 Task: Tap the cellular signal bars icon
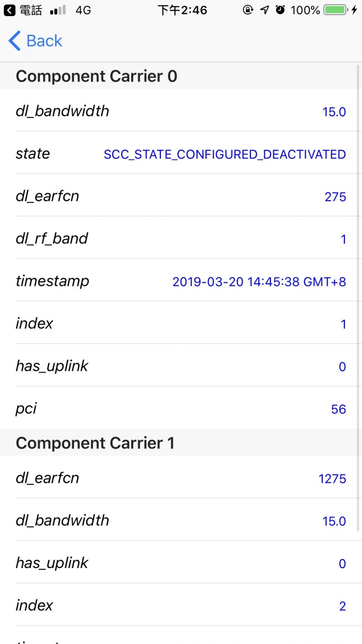point(58,10)
